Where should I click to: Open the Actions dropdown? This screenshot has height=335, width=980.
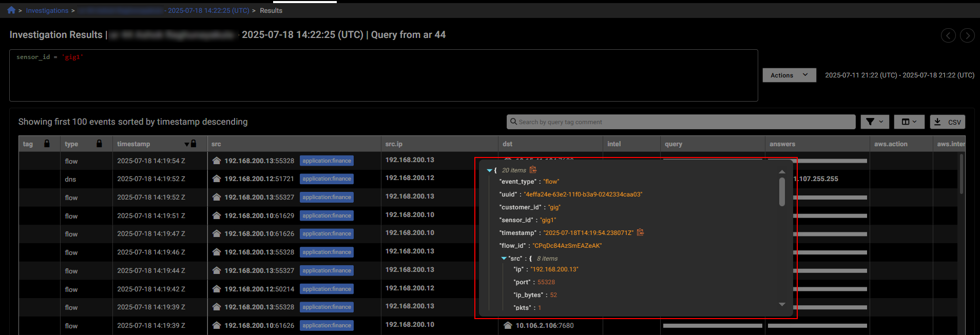tap(789, 75)
